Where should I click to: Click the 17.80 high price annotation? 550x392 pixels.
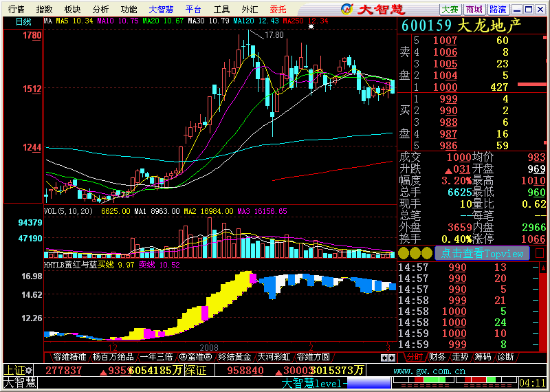[274, 35]
